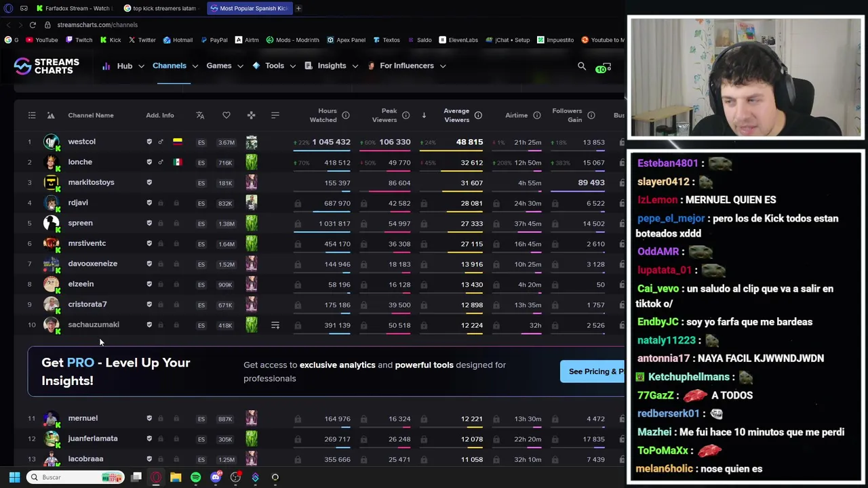
Task: Click the followers heart column header icon
Action: pyautogui.click(x=226, y=116)
